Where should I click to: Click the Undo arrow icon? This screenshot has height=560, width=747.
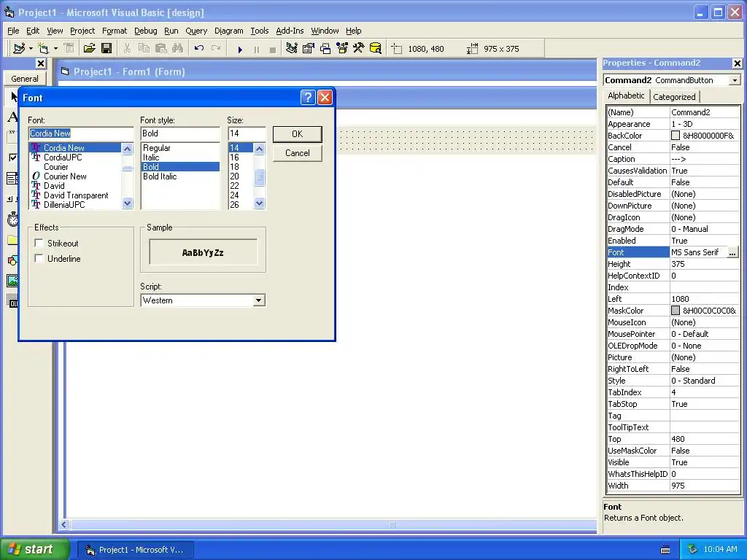pyautogui.click(x=199, y=48)
